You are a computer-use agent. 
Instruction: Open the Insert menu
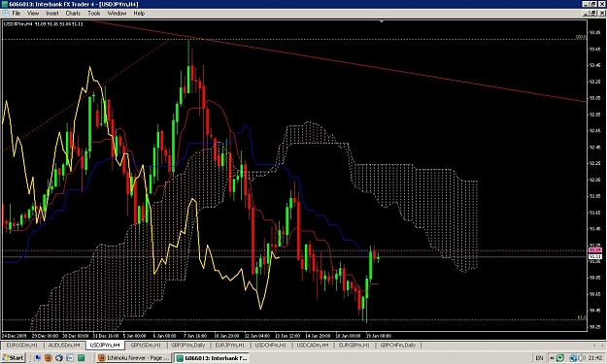coord(52,14)
